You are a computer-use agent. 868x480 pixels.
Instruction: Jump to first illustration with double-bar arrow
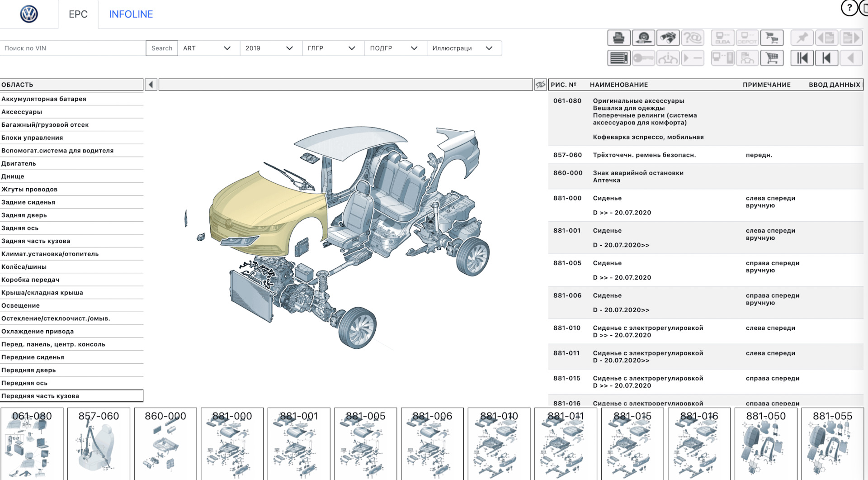tap(802, 58)
